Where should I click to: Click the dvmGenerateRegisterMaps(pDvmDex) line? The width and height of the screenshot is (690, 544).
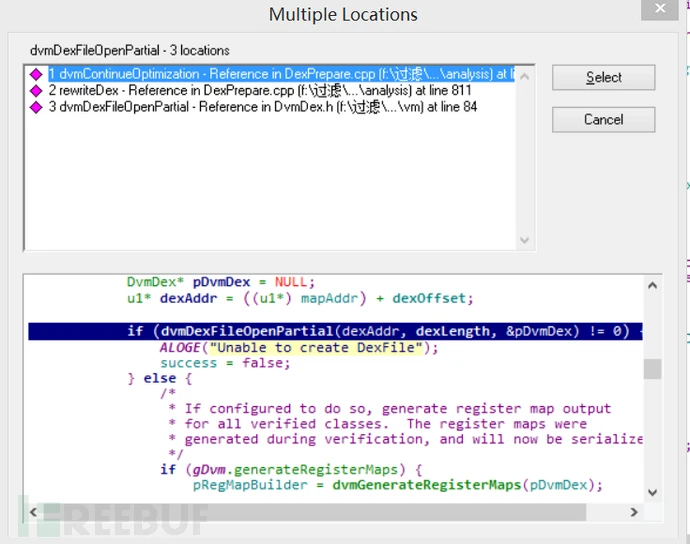398,485
